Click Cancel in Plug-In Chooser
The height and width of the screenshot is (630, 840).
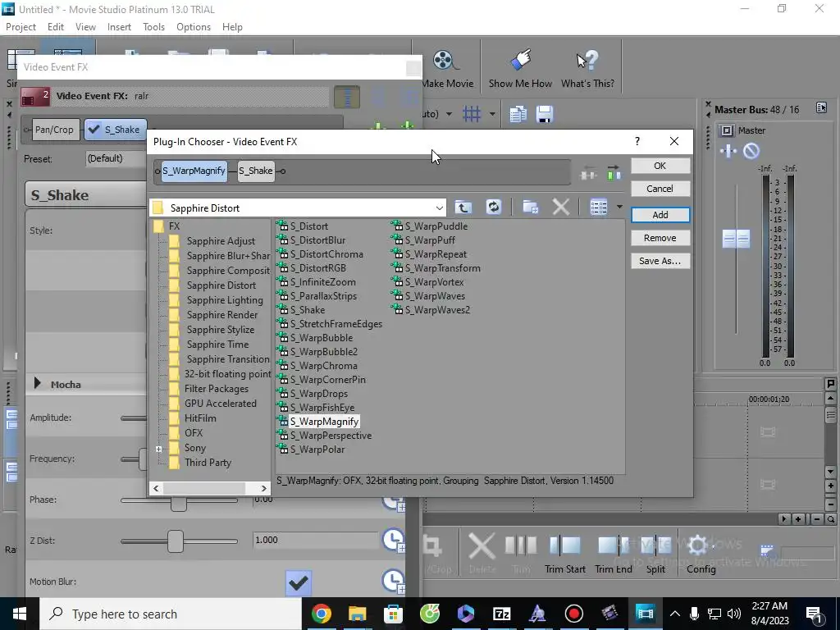click(660, 189)
